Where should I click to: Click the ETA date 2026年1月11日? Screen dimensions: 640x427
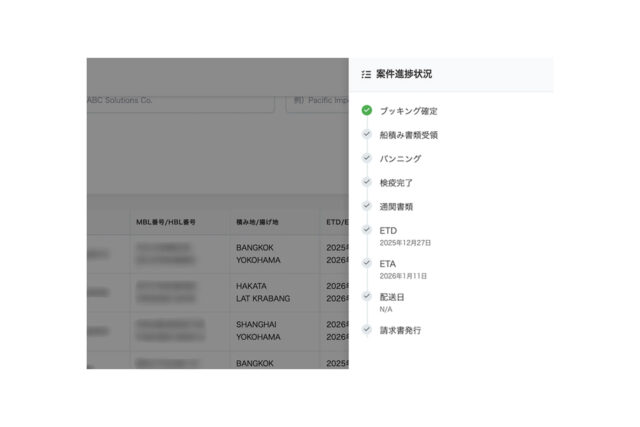click(x=403, y=276)
